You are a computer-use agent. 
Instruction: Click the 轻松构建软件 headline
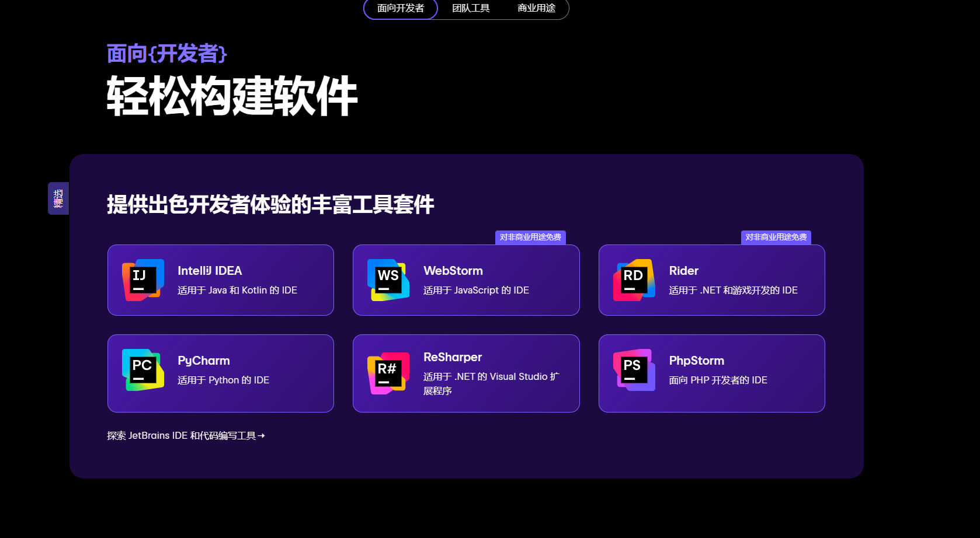click(x=232, y=96)
